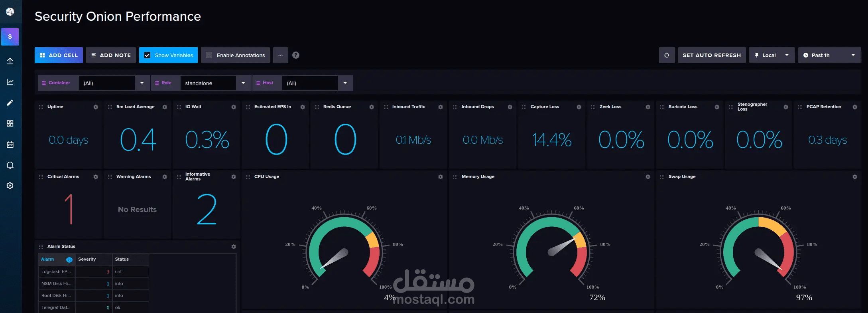Click the Telegraf Dat... alarm row
The width and height of the screenshot is (868, 313).
[94, 307]
